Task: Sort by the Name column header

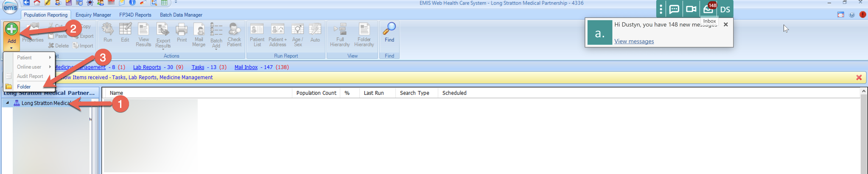Action: click(x=199, y=93)
